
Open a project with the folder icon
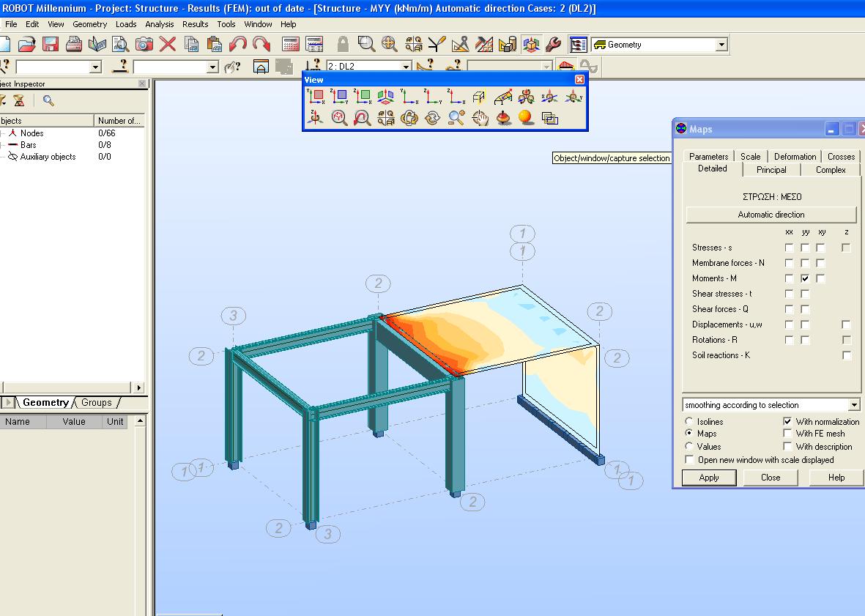click(x=26, y=44)
